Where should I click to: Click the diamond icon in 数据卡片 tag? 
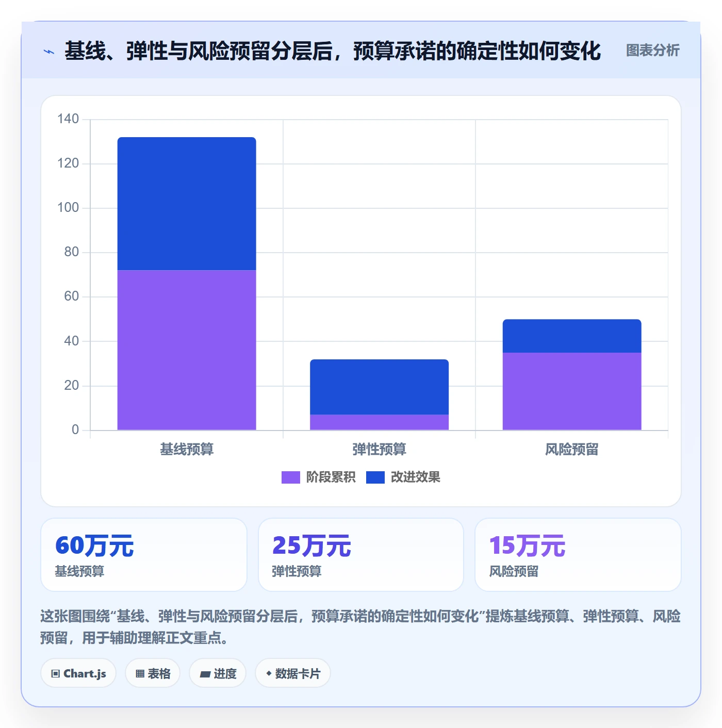click(x=269, y=673)
